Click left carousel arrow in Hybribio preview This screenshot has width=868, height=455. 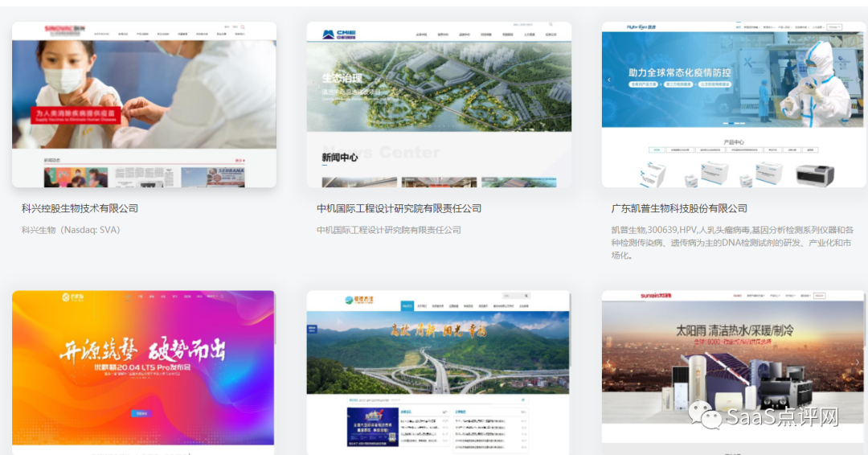coord(609,80)
